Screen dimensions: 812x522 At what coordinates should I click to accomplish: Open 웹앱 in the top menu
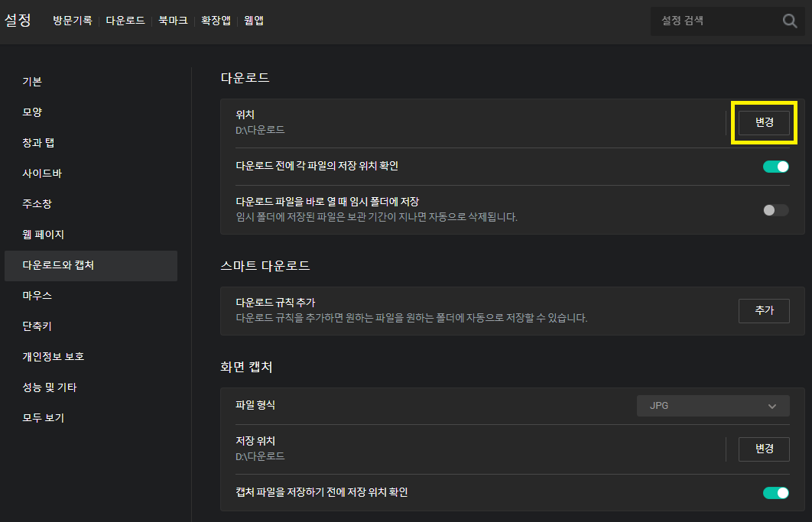click(x=253, y=21)
